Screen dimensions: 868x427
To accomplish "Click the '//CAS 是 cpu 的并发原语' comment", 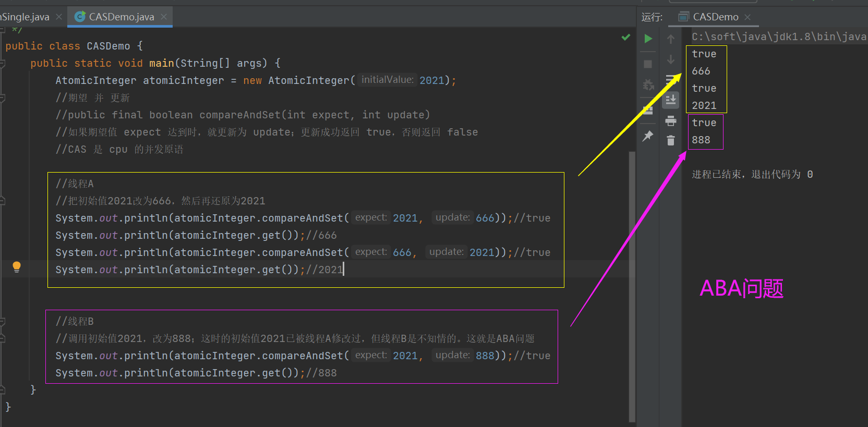I will (119, 149).
